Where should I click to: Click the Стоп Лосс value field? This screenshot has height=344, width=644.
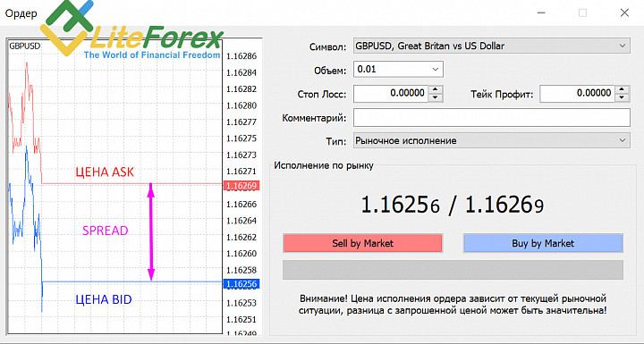tap(391, 94)
